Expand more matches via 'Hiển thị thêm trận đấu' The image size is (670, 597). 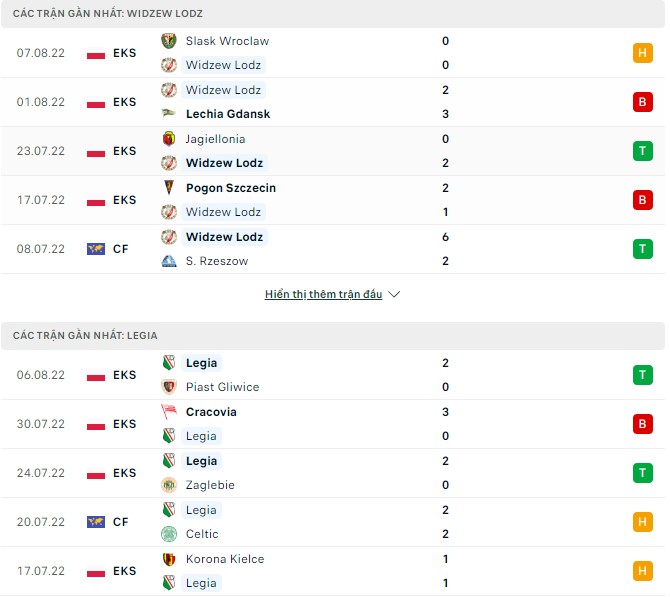click(324, 295)
